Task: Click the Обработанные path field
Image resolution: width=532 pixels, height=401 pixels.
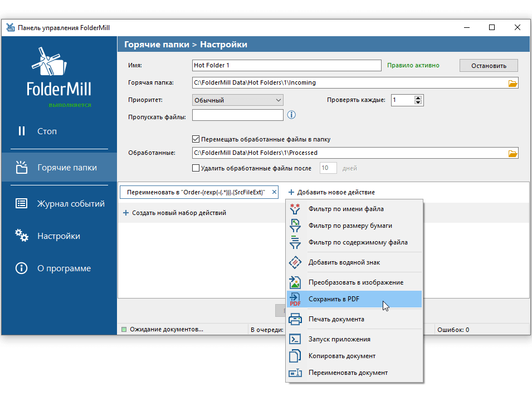Action: pyautogui.click(x=355, y=153)
